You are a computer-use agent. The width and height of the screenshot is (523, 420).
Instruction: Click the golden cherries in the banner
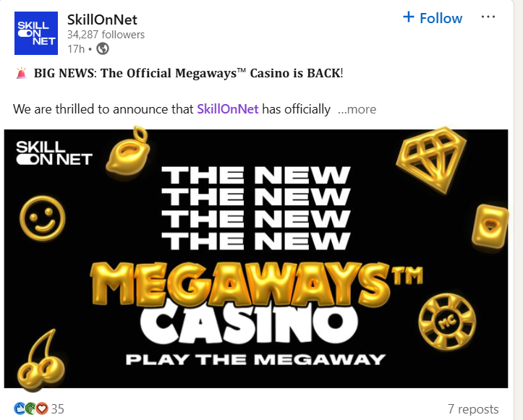[41, 359]
